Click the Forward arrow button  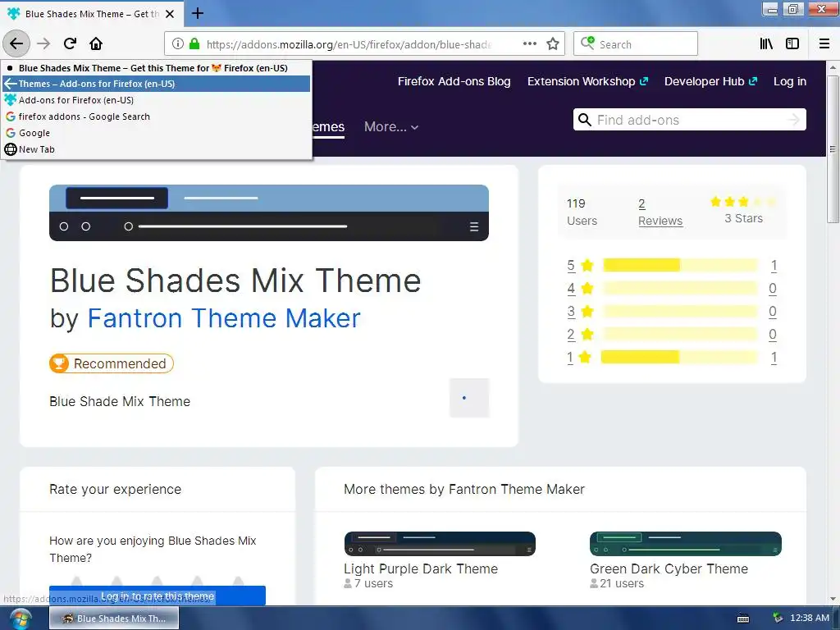tap(44, 44)
